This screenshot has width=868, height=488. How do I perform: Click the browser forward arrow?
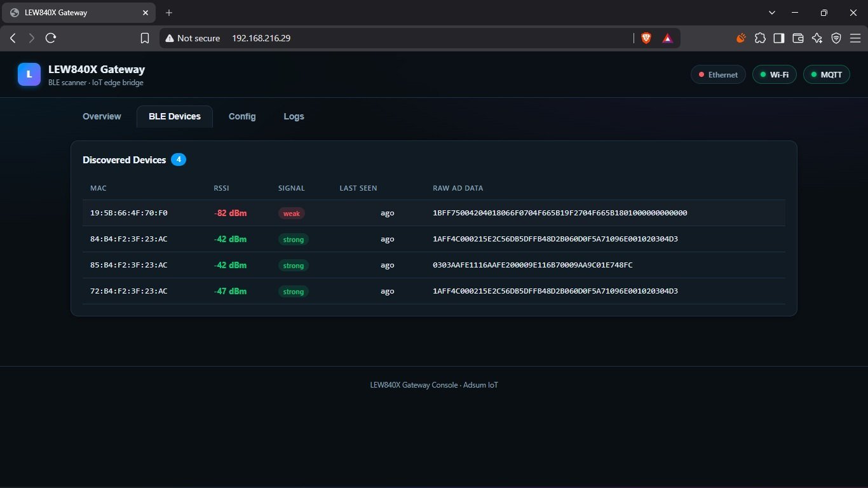32,38
